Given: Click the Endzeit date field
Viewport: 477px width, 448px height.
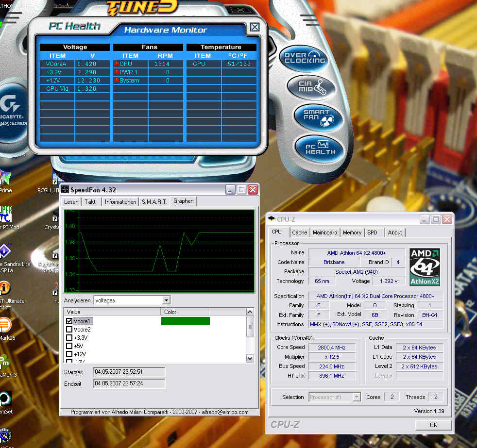Looking at the screenshot, I should [x=129, y=383].
